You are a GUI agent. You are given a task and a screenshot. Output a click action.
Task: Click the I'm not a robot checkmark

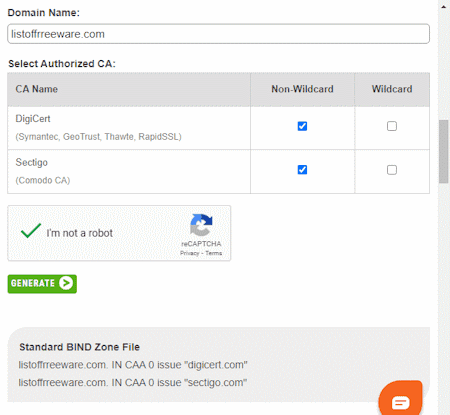coord(31,231)
